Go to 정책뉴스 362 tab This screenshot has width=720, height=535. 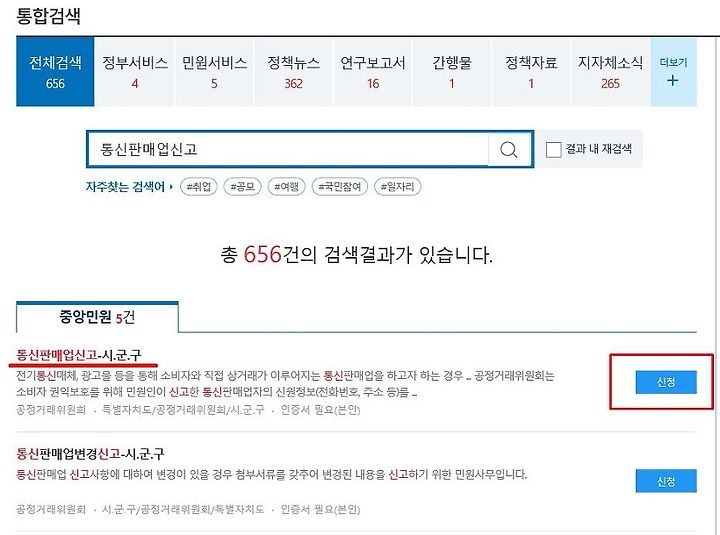(293, 72)
